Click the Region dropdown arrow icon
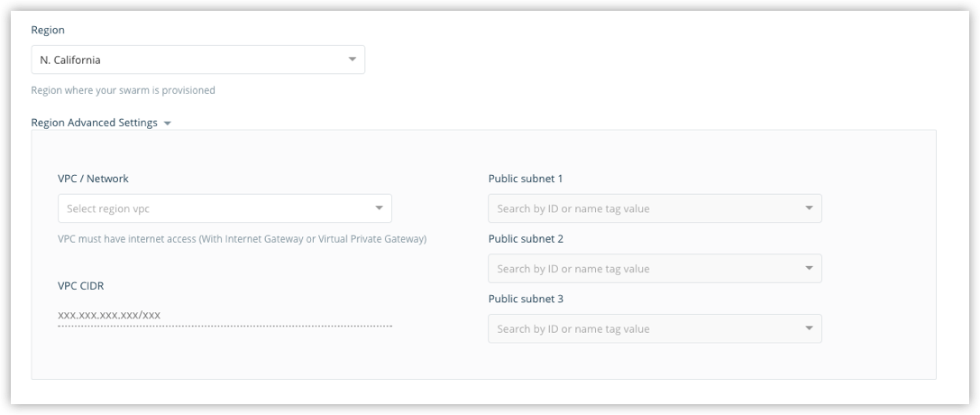980x415 pixels. point(352,60)
